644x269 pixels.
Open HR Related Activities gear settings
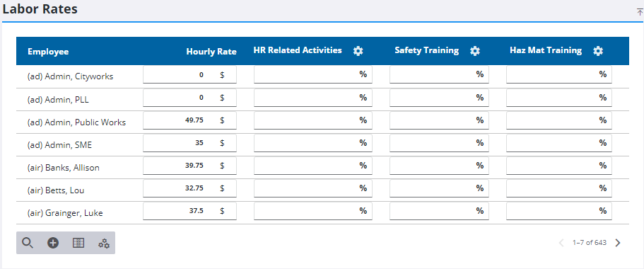point(358,51)
